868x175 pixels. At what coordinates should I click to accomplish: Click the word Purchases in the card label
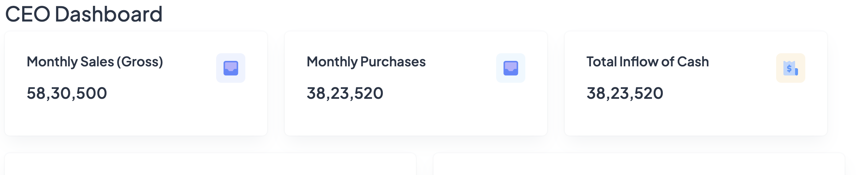[393, 62]
